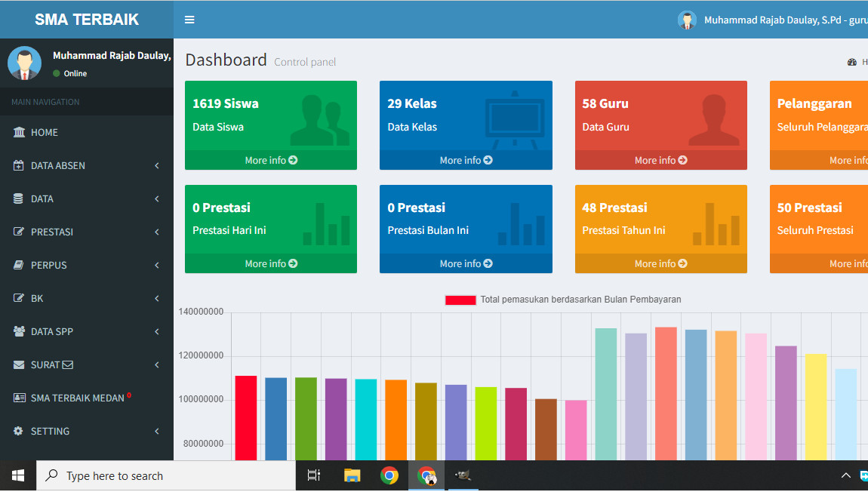Click the PERPUS book icon in sidebar
The image size is (868, 492).
(x=19, y=265)
